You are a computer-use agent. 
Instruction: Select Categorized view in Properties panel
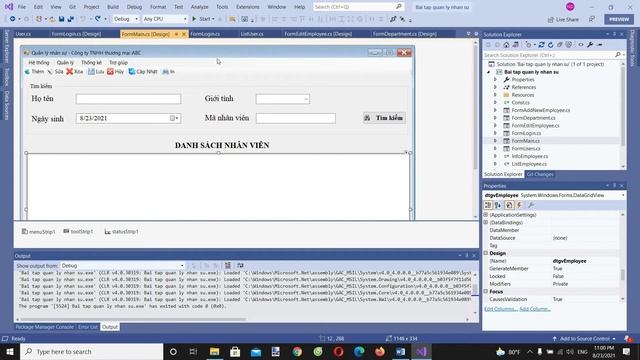[488, 205]
